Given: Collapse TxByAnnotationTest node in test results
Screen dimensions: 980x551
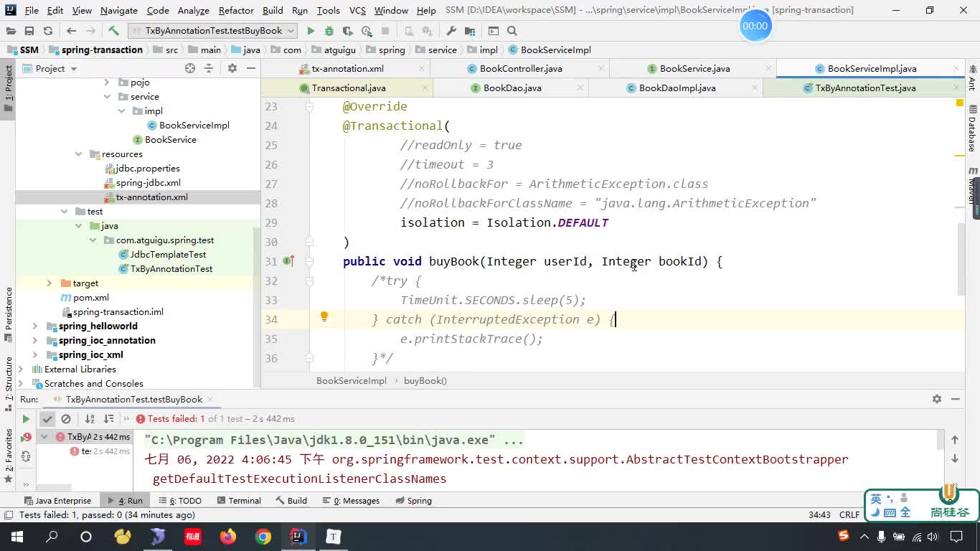Looking at the screenshot, I should coord(44,437).
